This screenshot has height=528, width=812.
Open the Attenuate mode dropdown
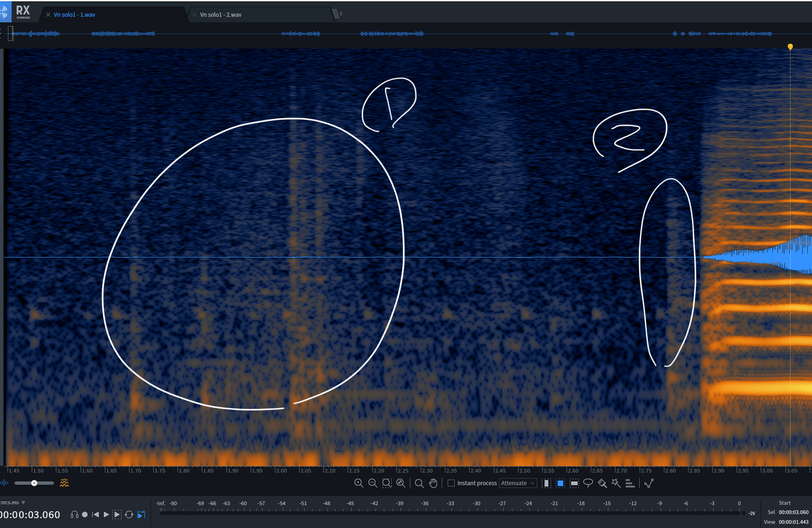point(518,483)
